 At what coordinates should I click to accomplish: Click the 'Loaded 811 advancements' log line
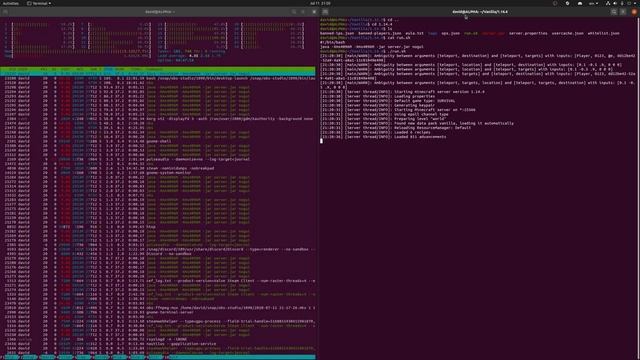click(383, 137)
